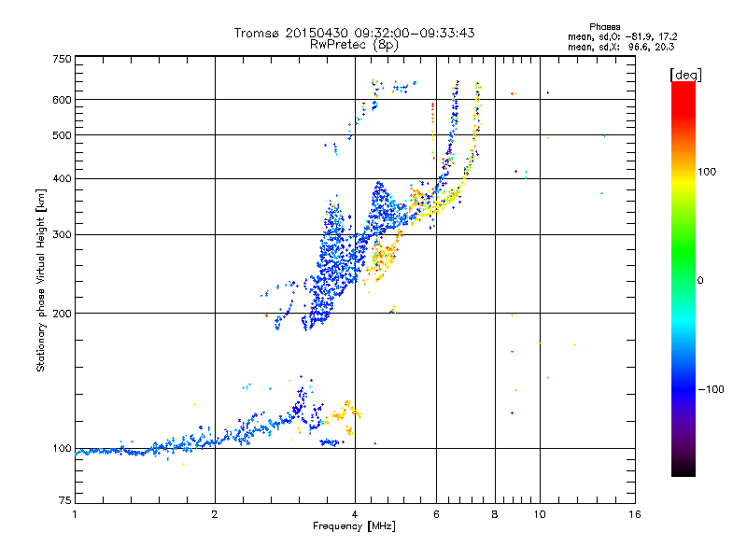Click the x-axis tick label '2'

click(215, 514)
